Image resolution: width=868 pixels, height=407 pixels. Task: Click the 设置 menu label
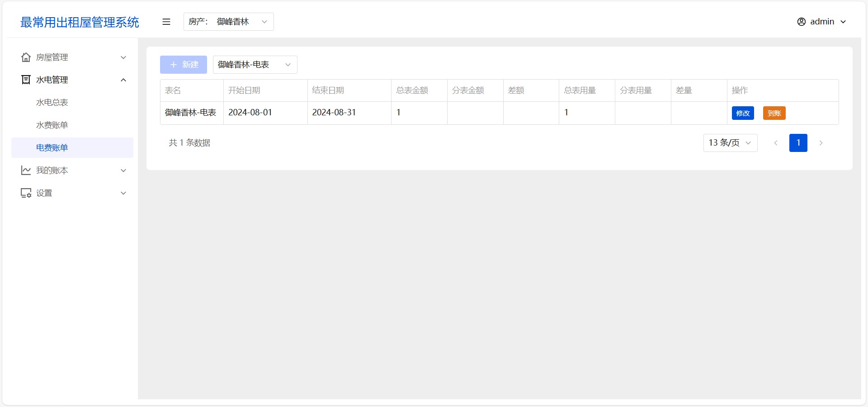44,193
